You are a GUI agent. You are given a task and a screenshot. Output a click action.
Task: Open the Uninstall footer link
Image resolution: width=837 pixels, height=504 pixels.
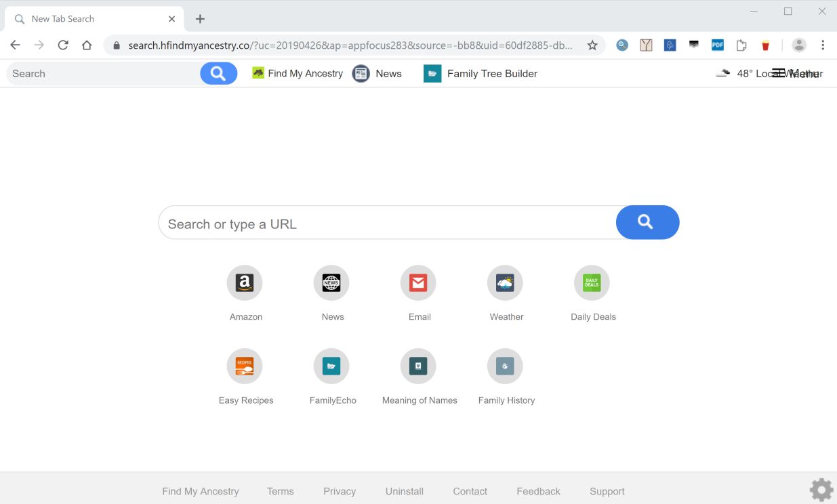405,491
